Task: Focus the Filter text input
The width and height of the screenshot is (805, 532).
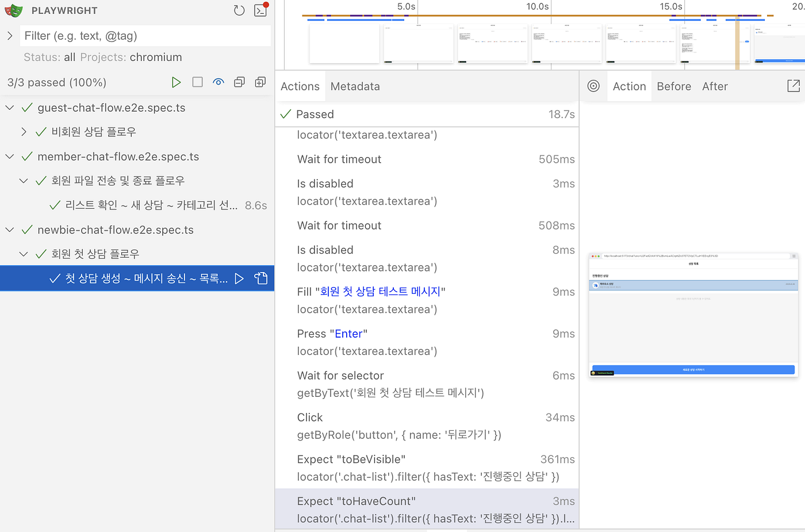Action: pyautogui.click(x=145, y=36)
